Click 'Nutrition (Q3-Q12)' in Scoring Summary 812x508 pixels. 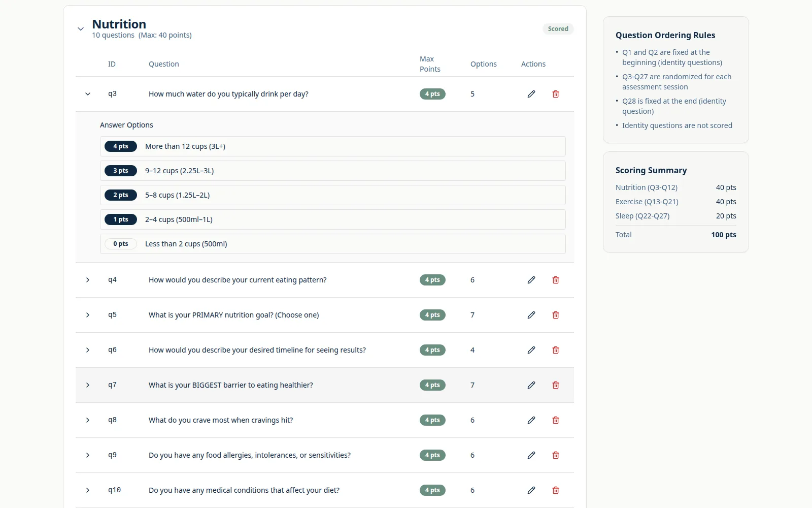point(647,187)
